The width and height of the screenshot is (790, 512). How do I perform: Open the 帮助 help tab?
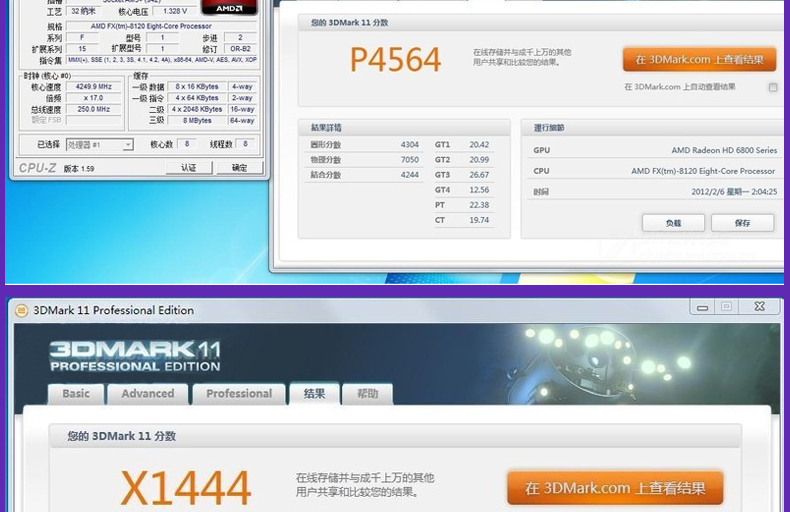(x=367, y=394)
